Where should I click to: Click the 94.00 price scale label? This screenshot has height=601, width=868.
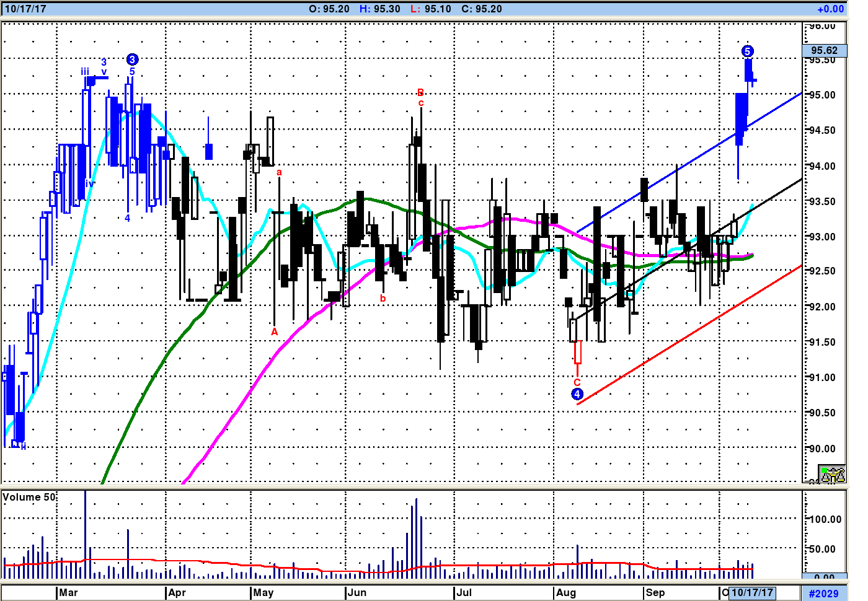pyautogui.click(x=822, y=166)
